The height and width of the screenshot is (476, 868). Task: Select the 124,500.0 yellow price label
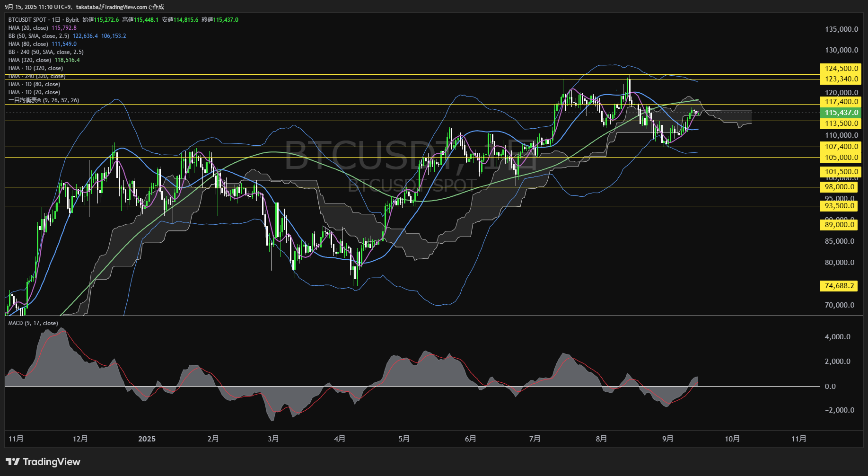point(841,69)
